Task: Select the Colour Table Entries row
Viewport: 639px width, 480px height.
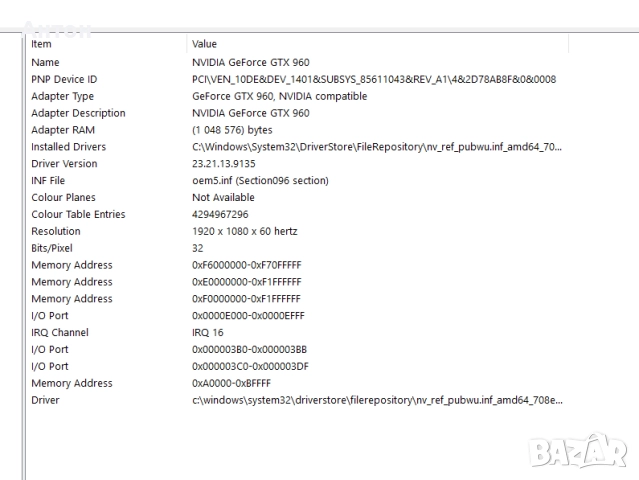Action: coord(78,215)
